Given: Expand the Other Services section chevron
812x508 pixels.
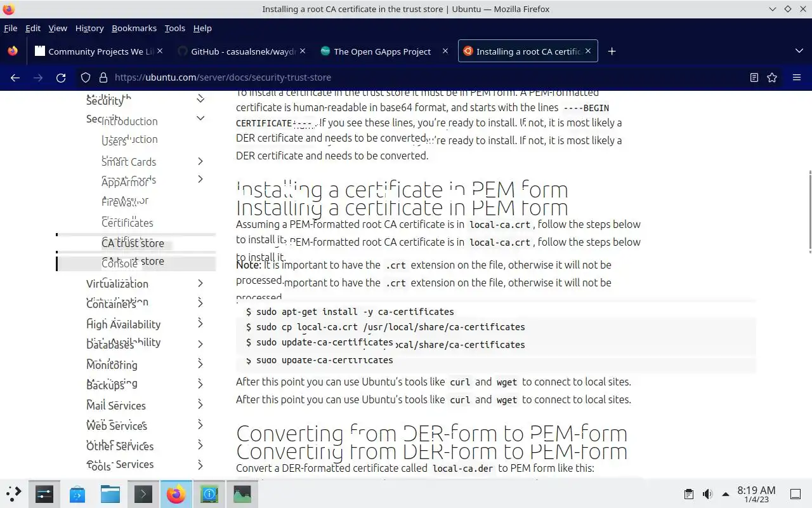Looking at the screenshot, I should 200,445.
